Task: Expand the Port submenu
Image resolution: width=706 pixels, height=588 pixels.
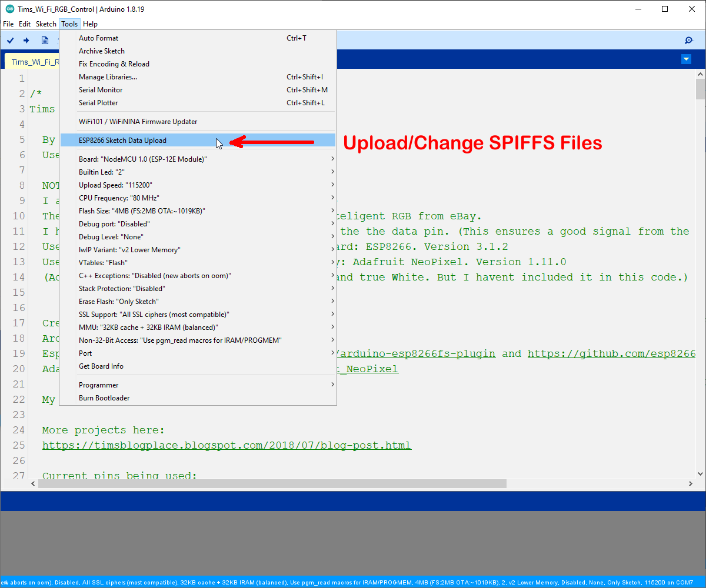Action: (x=198, y=353)
